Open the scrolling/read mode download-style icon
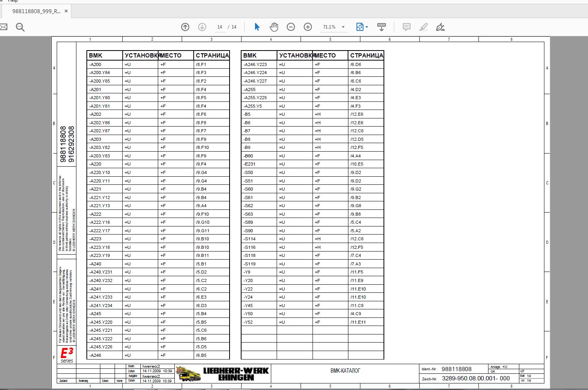 tap(382, 27)
